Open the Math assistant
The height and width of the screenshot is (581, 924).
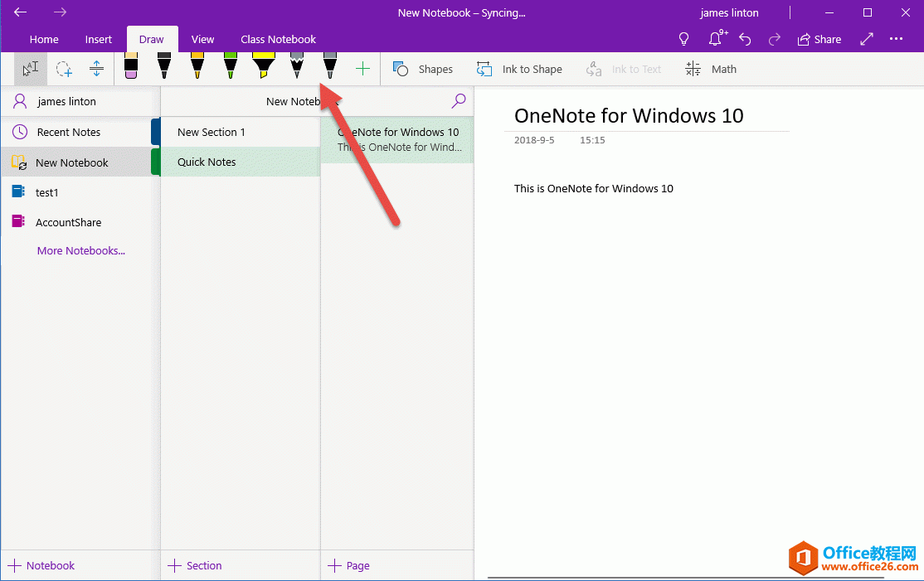click(x=711, y=69)
